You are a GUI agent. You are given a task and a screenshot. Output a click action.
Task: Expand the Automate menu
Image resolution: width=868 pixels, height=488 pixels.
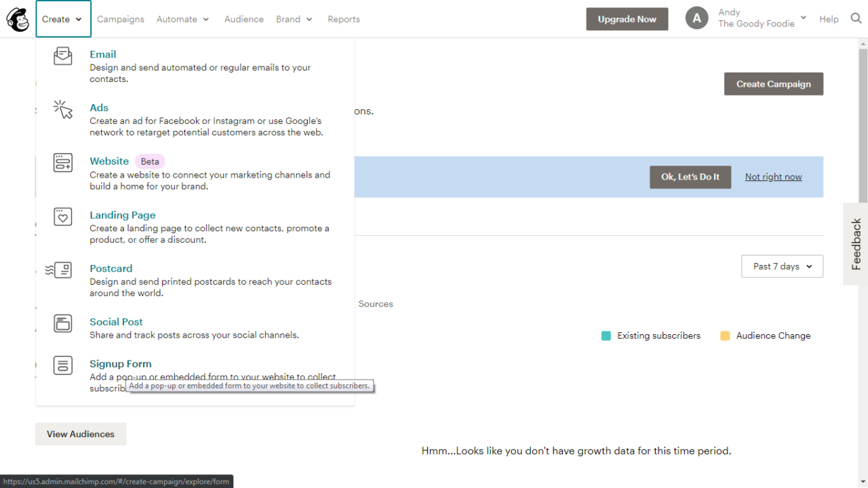click(x=183, y=19)
